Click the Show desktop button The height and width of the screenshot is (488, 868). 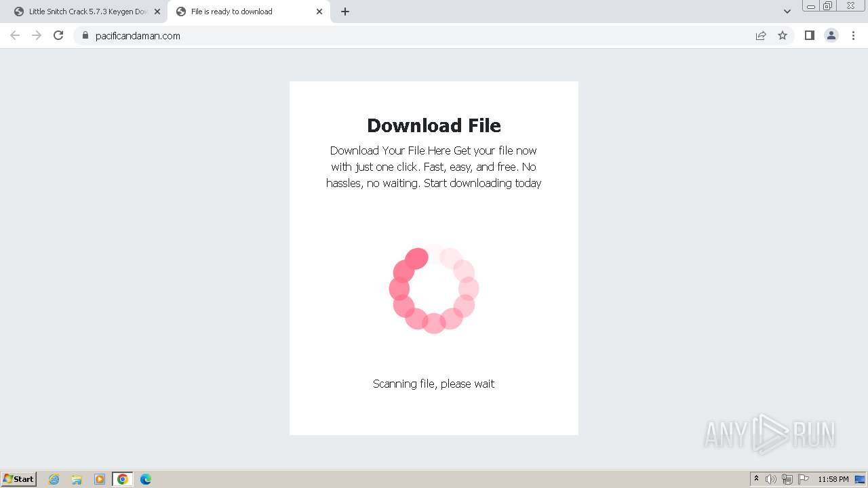(860, 479)
